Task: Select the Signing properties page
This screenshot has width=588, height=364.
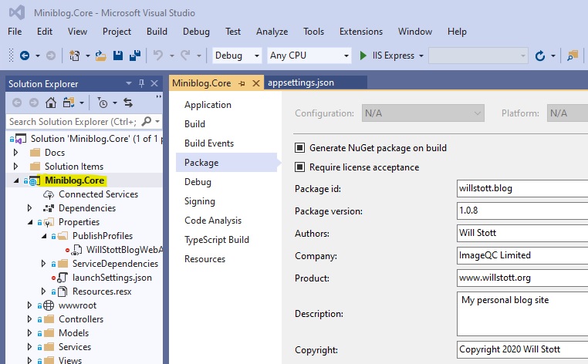Action: point(200,201)
